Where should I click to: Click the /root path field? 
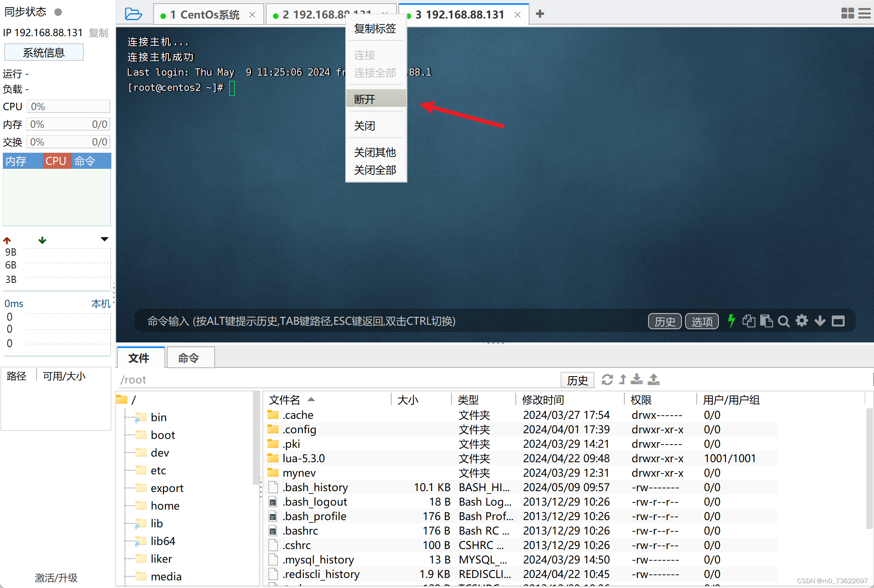click(338, 380)
